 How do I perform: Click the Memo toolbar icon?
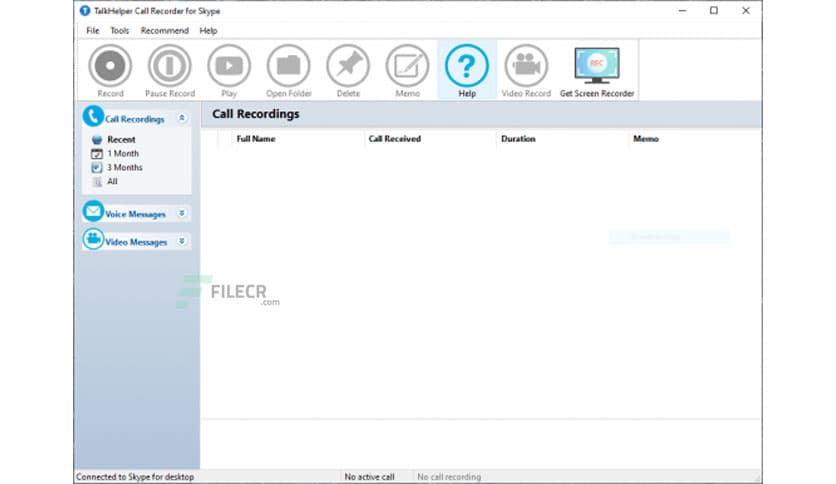407,66
